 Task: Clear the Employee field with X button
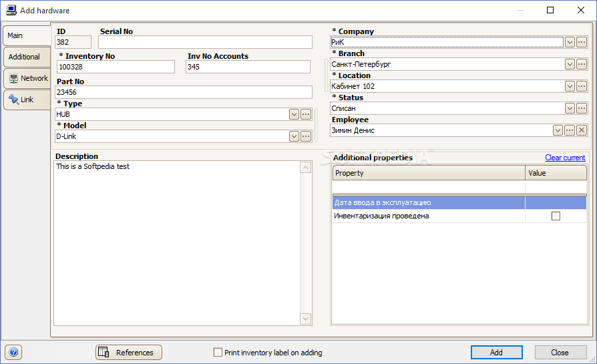pos(582,130)
